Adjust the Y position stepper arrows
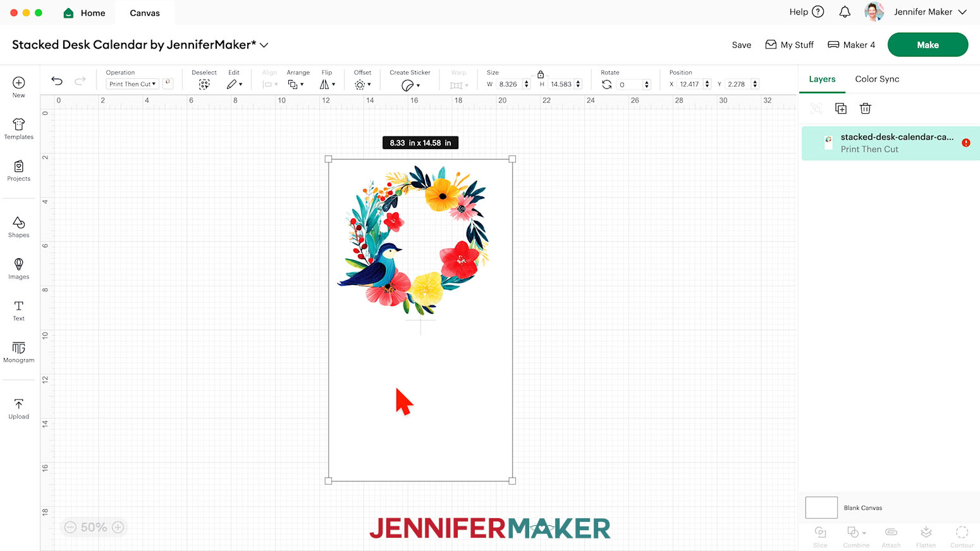980x551 pixels. point(755,84)
